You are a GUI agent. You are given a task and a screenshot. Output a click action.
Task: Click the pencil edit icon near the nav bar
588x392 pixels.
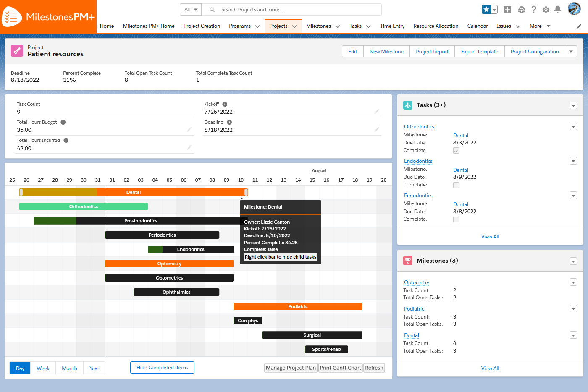(x=579, y=26)
